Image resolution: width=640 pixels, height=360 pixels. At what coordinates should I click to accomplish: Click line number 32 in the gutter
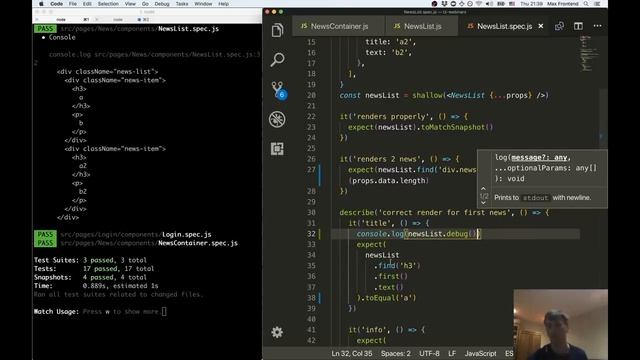coord(311,234)
